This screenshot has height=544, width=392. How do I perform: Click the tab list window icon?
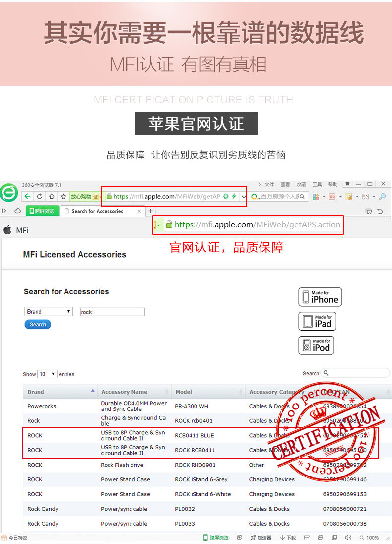(x=369, y=211)
